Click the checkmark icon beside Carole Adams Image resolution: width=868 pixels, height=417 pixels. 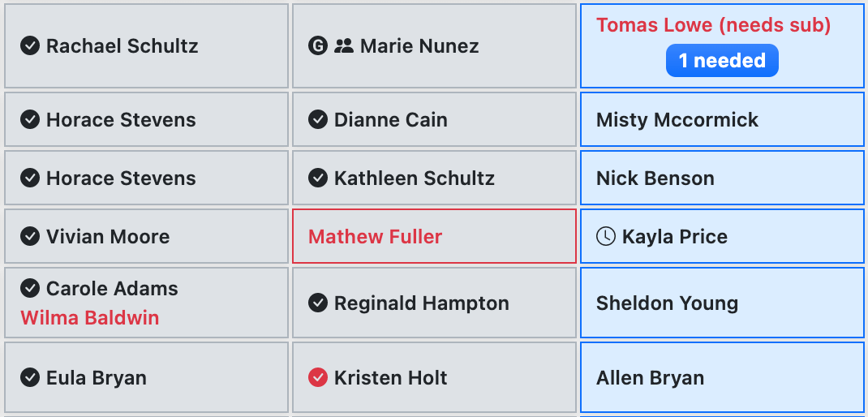[x=30, y=289]
